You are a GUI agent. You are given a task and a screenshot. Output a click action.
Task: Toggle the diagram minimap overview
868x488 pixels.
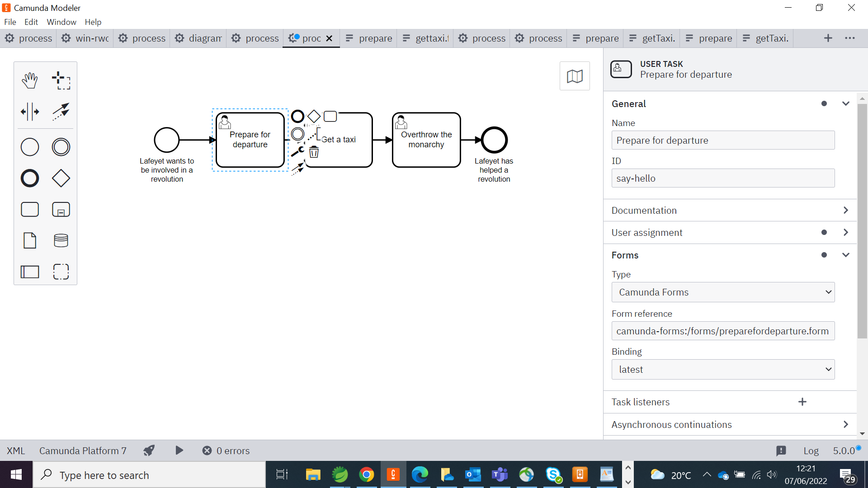point(575,76)
